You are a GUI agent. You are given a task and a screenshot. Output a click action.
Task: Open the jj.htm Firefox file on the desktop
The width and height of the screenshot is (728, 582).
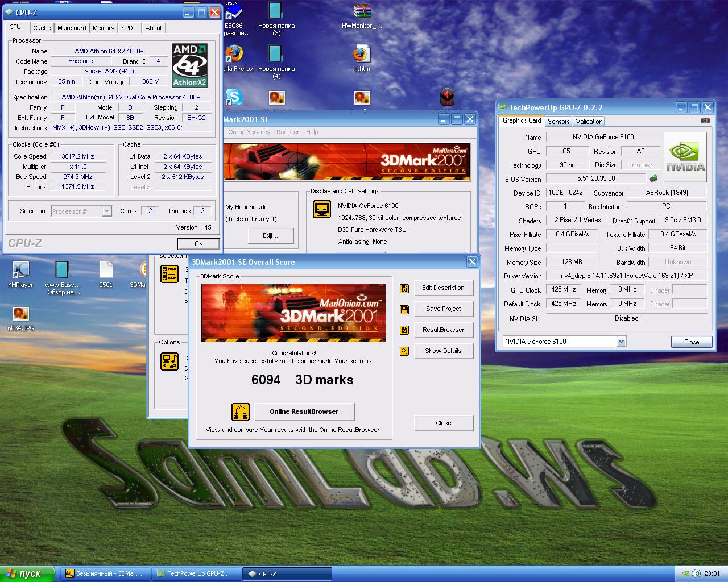tap(362, 55)
